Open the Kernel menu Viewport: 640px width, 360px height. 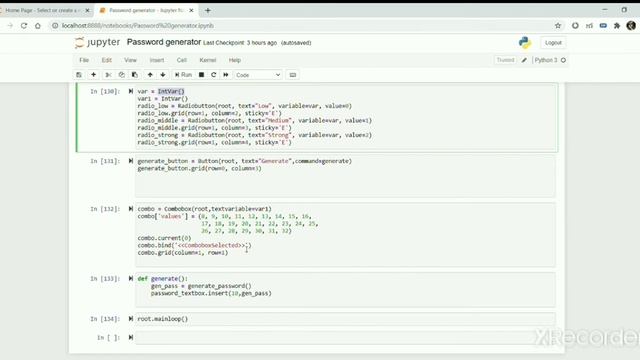(x=207, y=60)
